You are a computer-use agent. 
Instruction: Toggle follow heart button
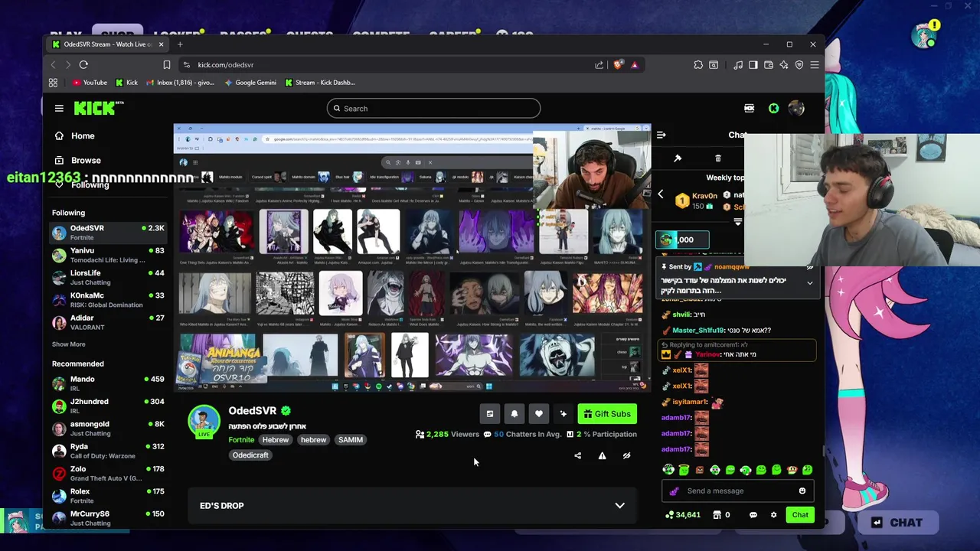coord(539,414)
